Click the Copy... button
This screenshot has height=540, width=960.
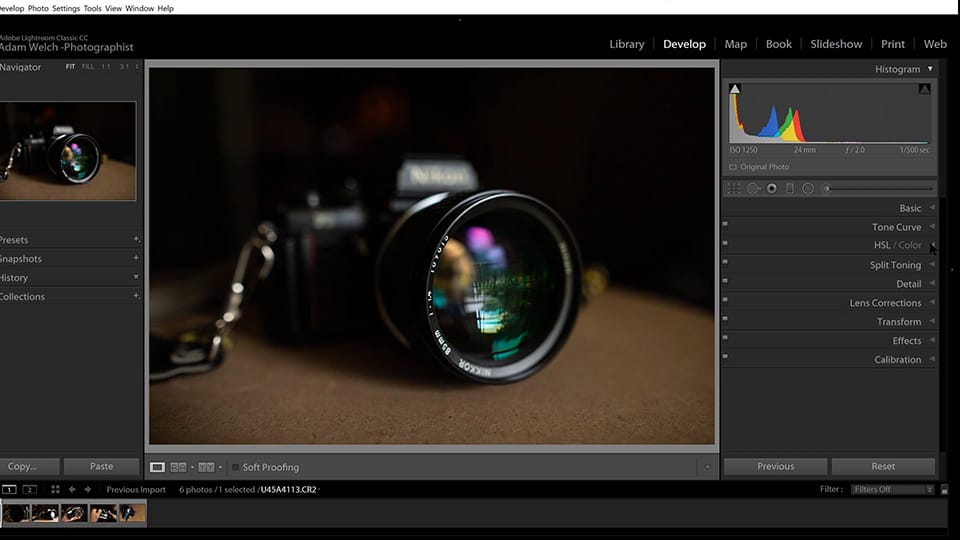coord(29,467)
